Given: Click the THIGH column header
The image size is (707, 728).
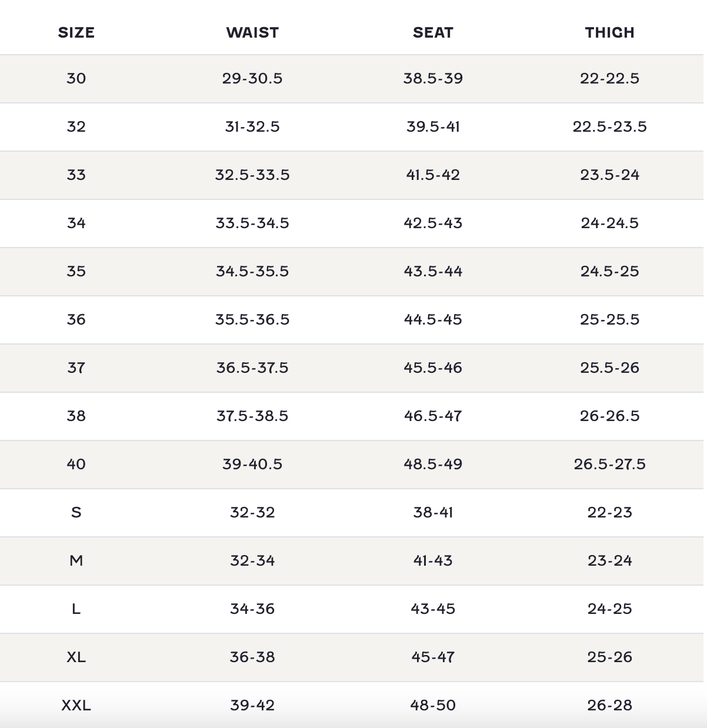Looking at the screenshot, I should (609, 32).
